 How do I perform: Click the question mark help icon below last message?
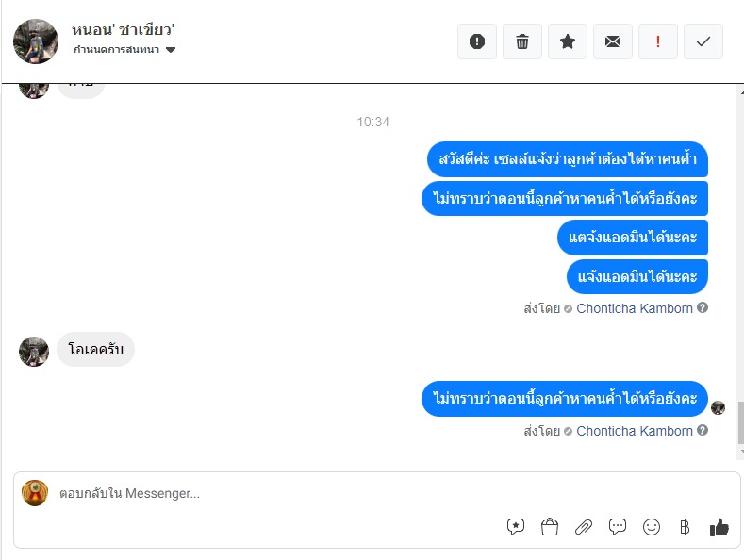[703, 430]
